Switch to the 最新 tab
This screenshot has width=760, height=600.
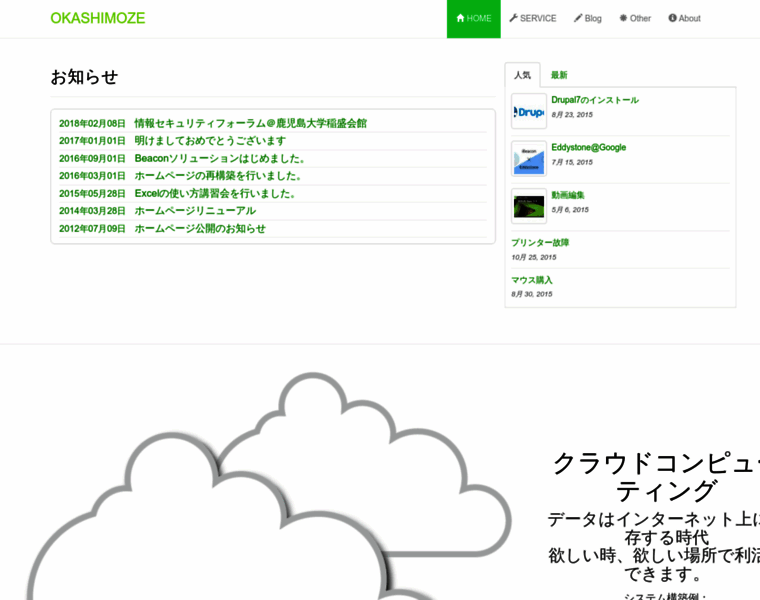[559, 75]
